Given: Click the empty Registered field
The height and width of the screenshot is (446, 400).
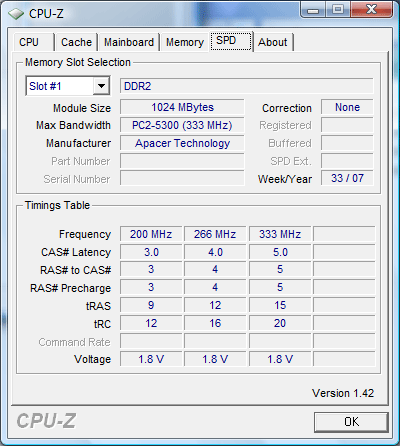Looking at the screenshot, I should click(x=347, y=125).
